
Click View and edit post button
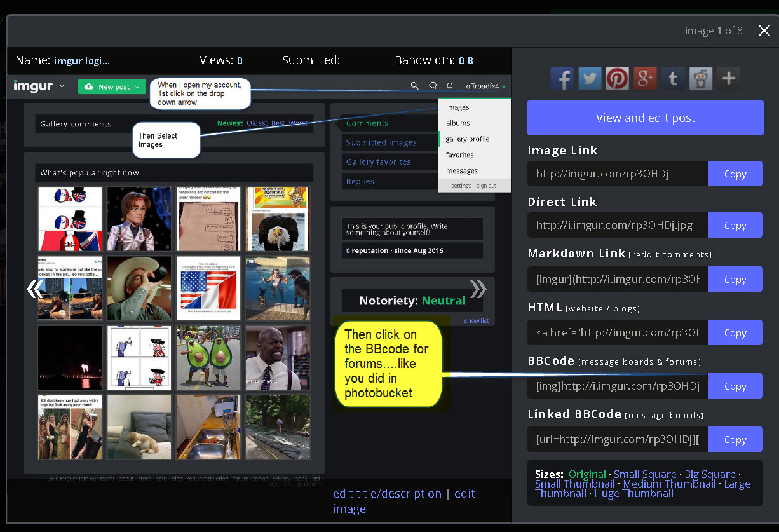[646, 118]
